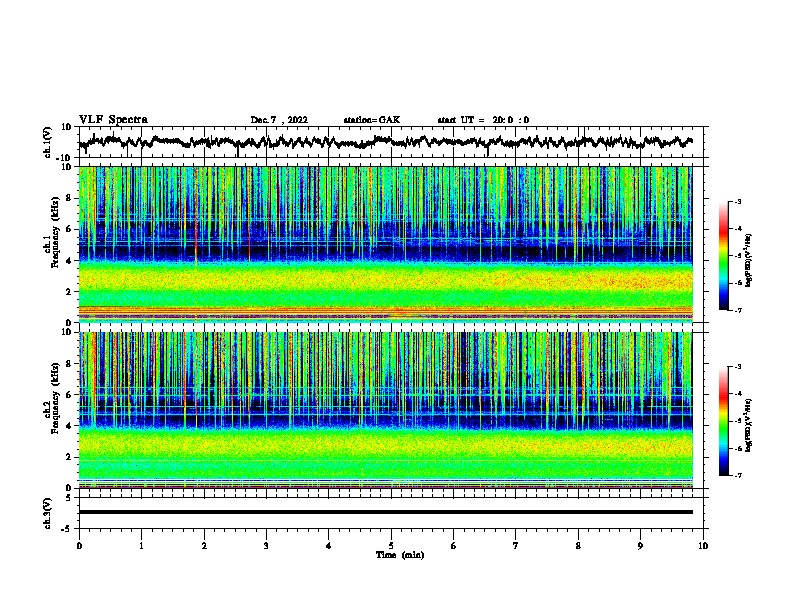Click the '8' kHz tick on ch.2 spectrogram
The image size is (792, 612).
click(x=70, y=364)
